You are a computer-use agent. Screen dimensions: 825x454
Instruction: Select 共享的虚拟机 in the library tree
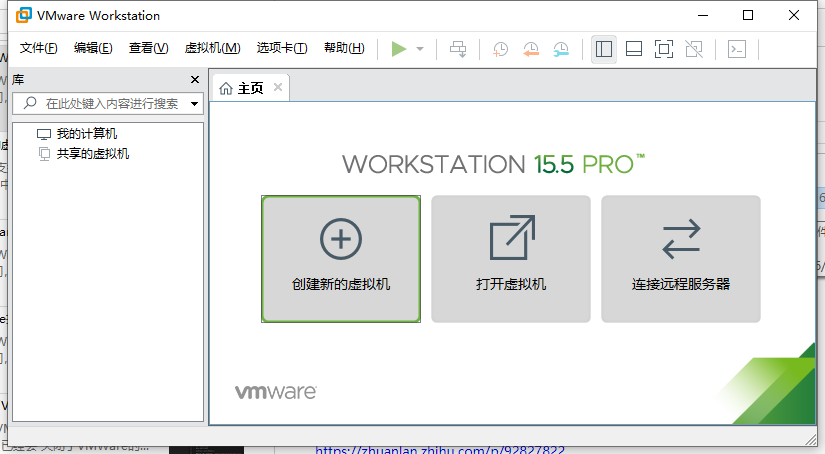[x=84, y=154]
